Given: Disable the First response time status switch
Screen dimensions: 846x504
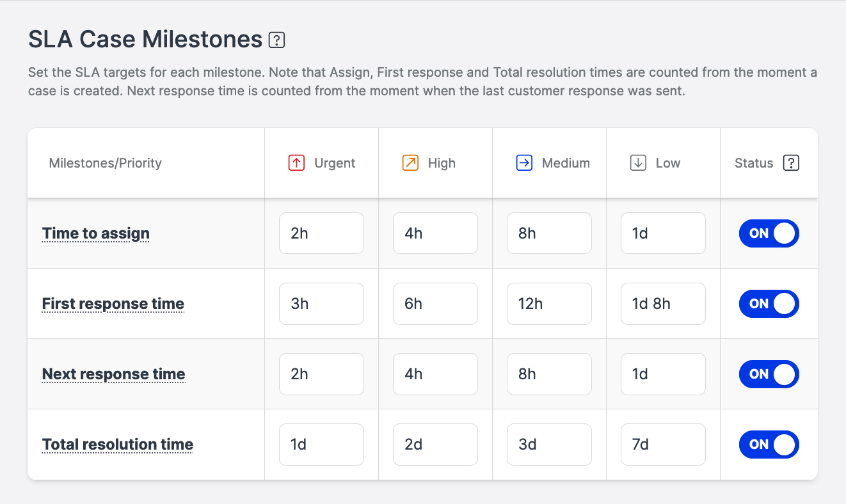Looking at the screenshot, I should pos(769,304).
